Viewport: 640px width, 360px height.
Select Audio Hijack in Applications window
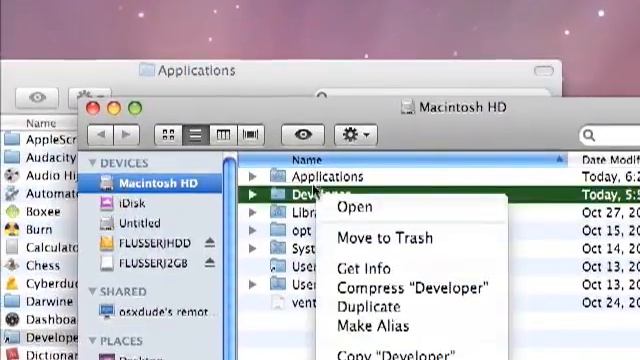tap(51, 176)
